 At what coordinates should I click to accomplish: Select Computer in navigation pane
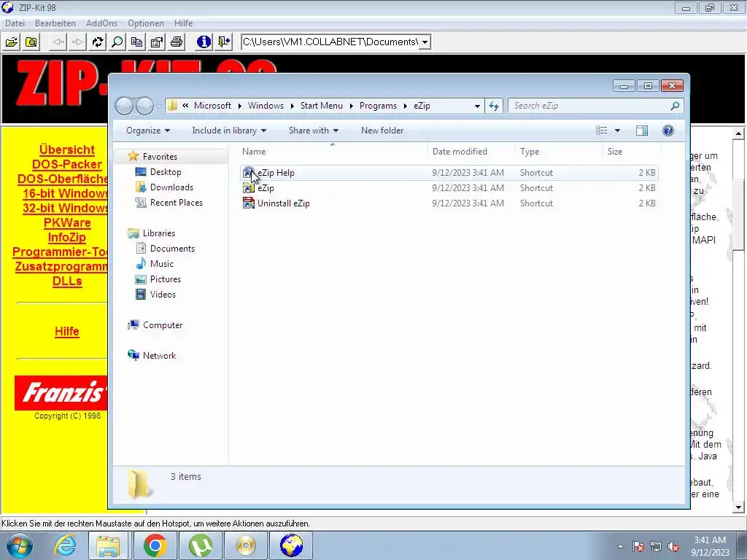163,325
